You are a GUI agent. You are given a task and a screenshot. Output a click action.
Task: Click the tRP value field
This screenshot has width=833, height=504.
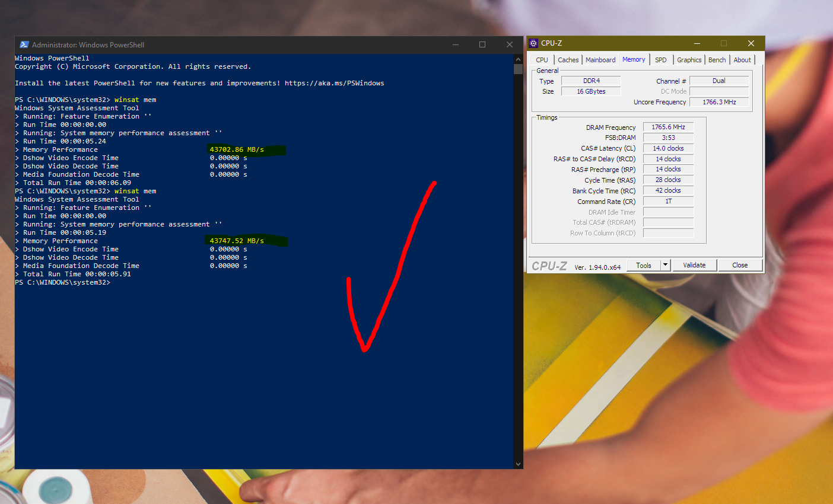point(668,169)
